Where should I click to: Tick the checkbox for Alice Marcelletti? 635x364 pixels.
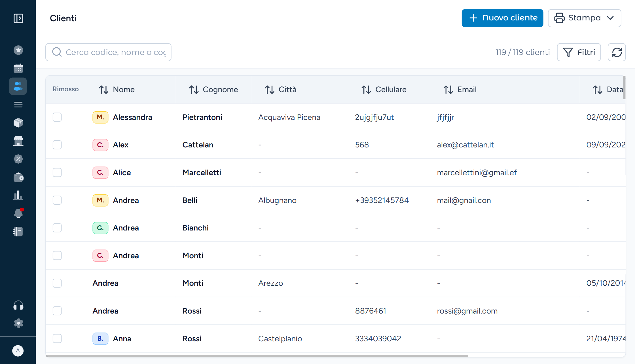click(x=57, y=172)
